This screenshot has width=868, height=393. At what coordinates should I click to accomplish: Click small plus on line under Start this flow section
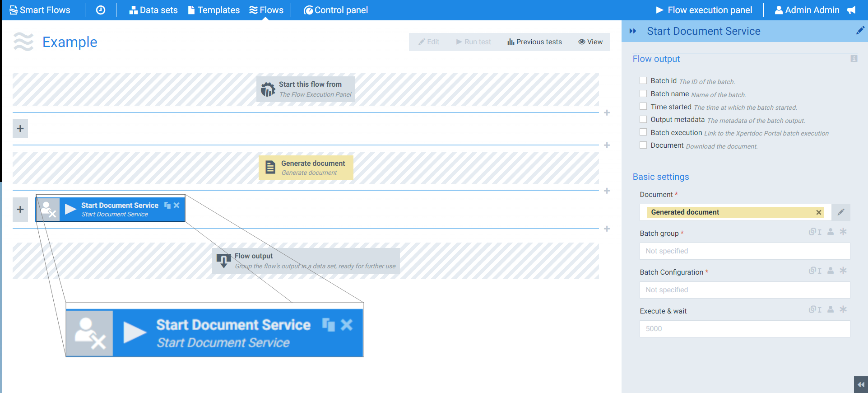coord(607,112)
